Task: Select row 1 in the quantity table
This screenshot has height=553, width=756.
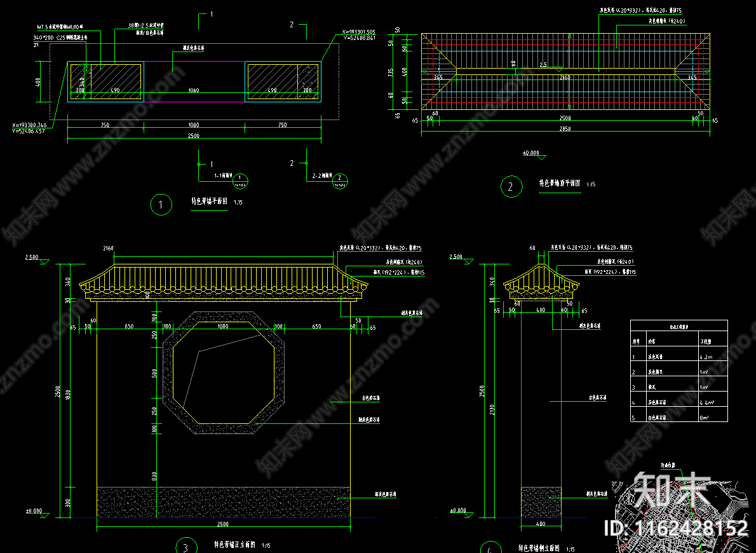Action: (678, 357)
